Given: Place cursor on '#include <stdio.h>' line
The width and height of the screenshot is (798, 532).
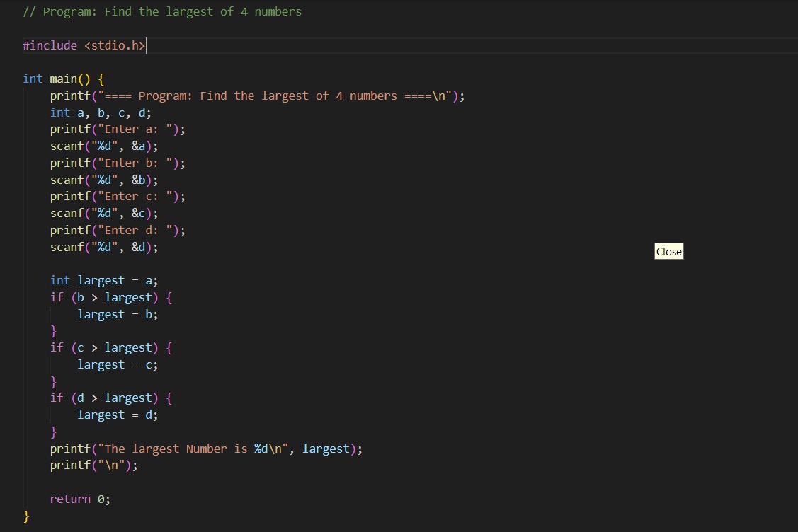Looking at the screenshot, I should coord(84,45).
